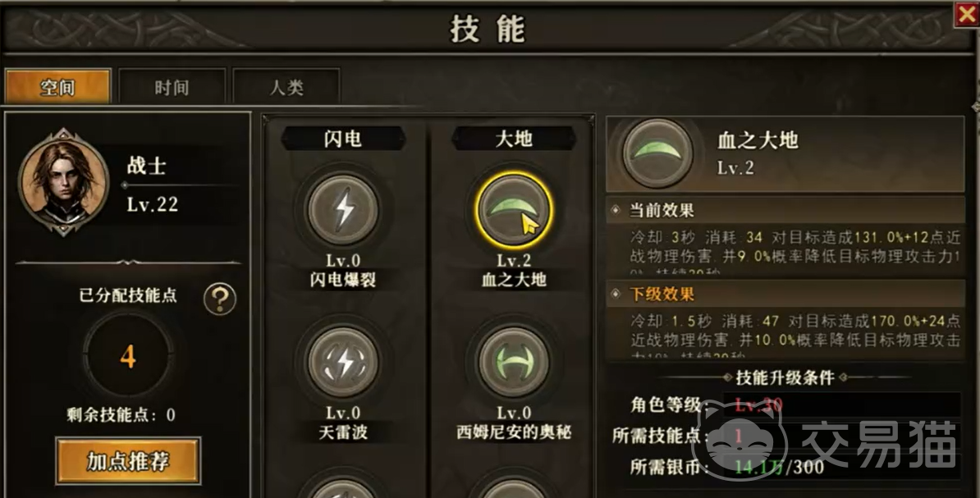Switch to the 时间 tab
This screenshot has height=498, width=980.
[x=172, y=87]
